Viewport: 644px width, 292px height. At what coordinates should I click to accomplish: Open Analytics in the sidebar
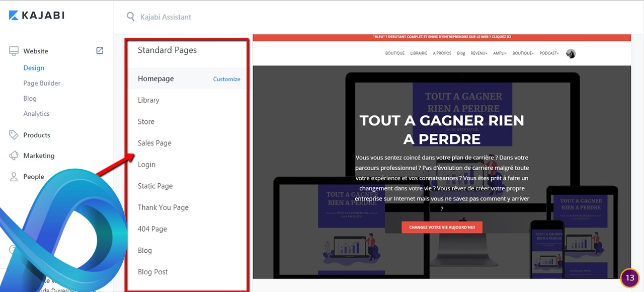pos(36,114)
